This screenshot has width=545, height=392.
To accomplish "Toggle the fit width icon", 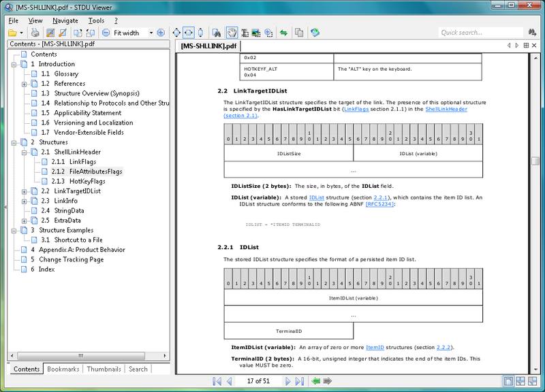I will click(x=189, y=33).
